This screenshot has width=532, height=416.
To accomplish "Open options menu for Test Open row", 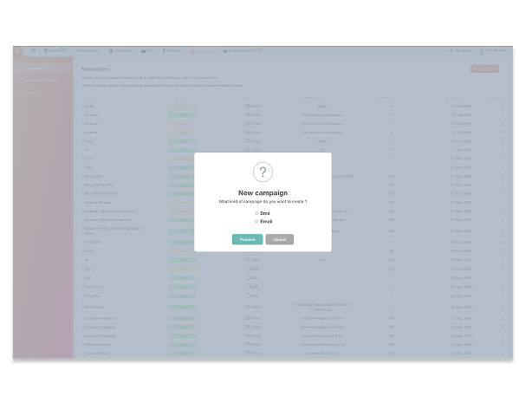I will tap(502, 243).
